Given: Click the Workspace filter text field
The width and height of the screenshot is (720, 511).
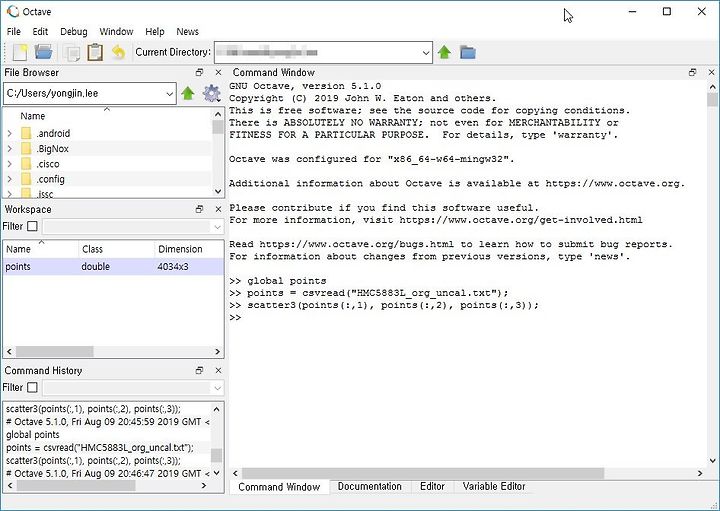Looking at the screenshot, I should (127, 227).
